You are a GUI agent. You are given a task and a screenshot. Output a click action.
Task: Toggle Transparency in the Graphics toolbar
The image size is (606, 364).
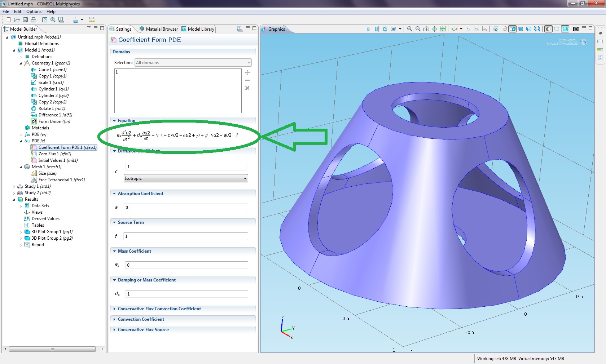tap(557, 29)
